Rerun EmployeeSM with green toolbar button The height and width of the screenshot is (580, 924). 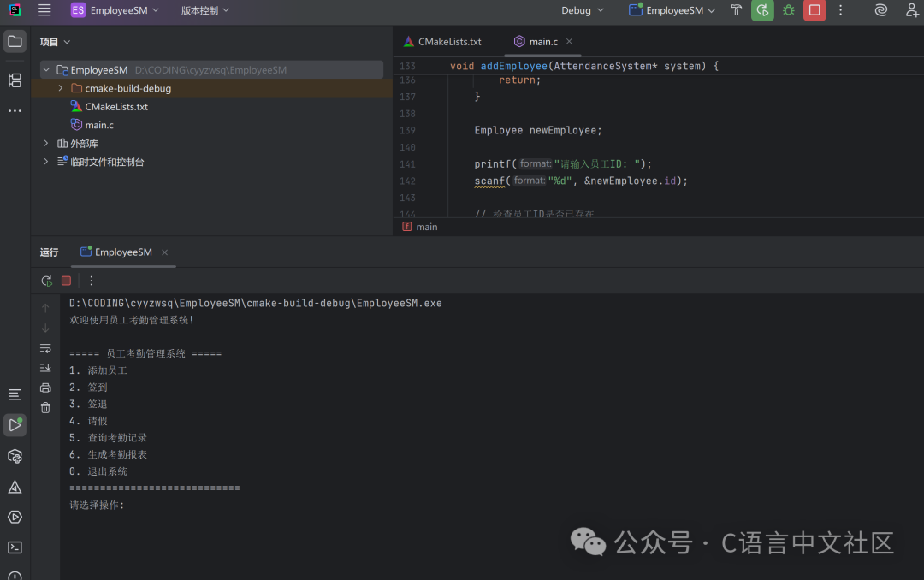[762, 10]
